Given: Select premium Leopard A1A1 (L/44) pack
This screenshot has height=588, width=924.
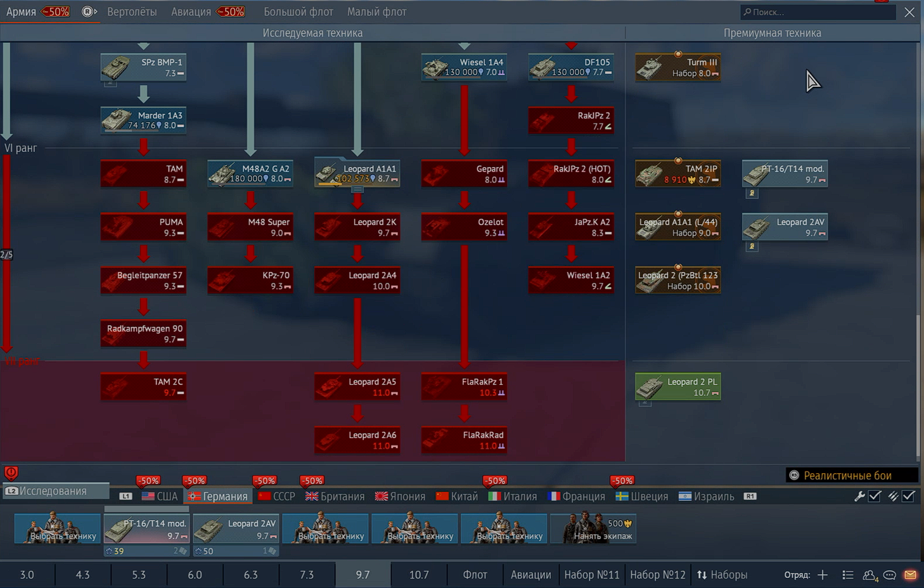Looking at the screenshot, I should coord(678,227).
